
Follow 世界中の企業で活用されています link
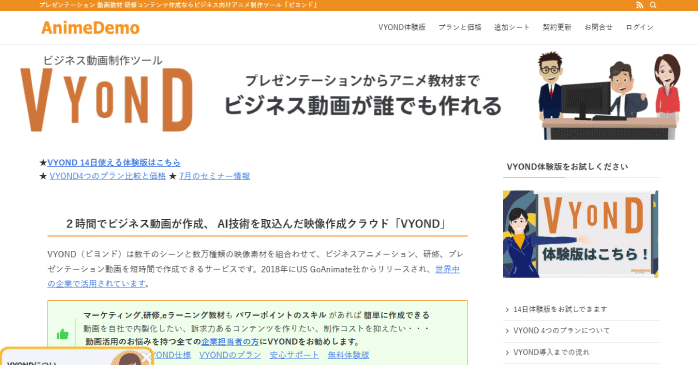(447, 269)
